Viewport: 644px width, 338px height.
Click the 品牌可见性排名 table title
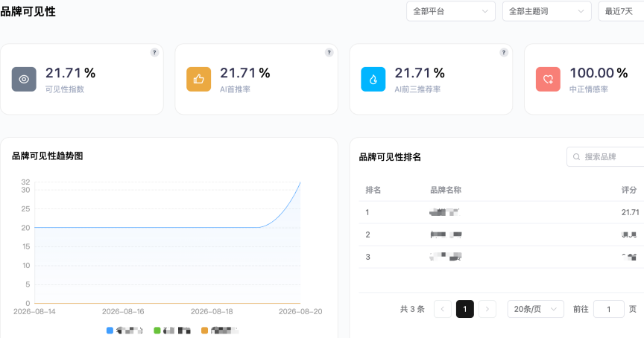(390, 156)
